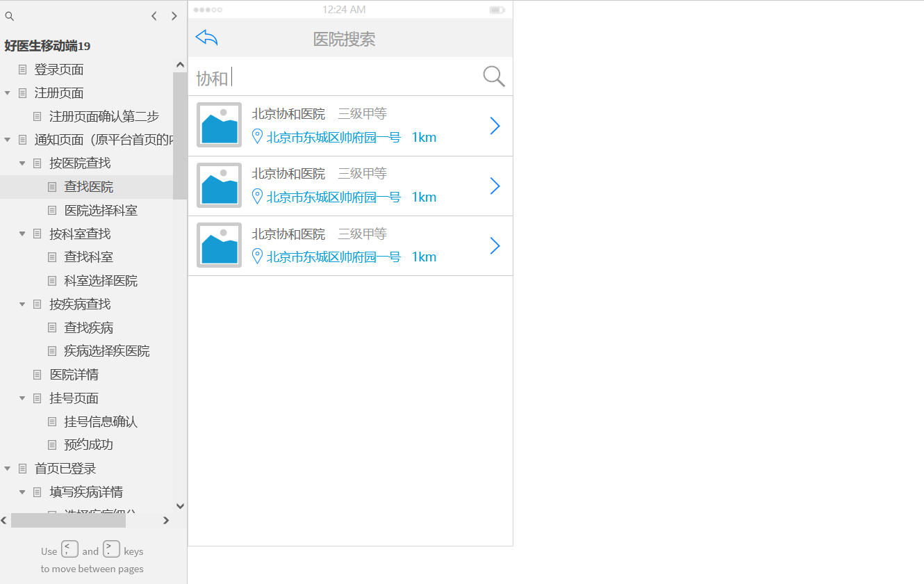Screen dimensions: 924x584
Task: Click the 好医生移动端19 project title
Action: pos(47,46)
